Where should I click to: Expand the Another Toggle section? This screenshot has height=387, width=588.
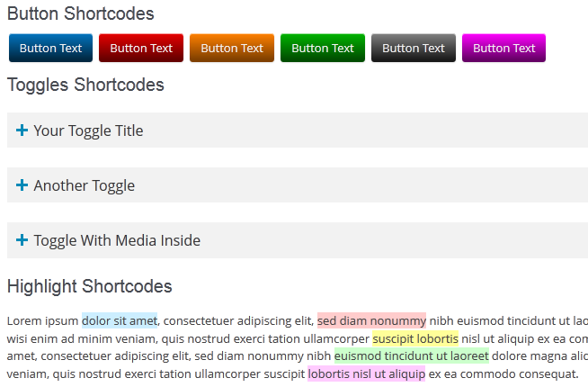point(298,185)
